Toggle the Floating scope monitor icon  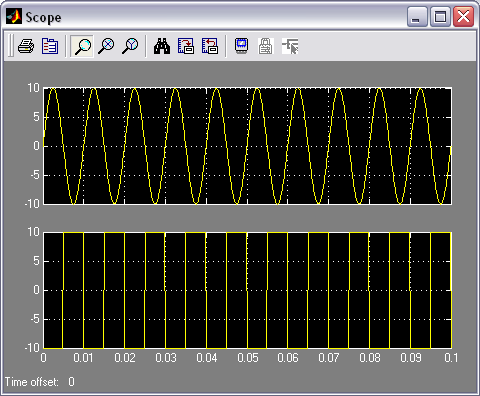242,46
